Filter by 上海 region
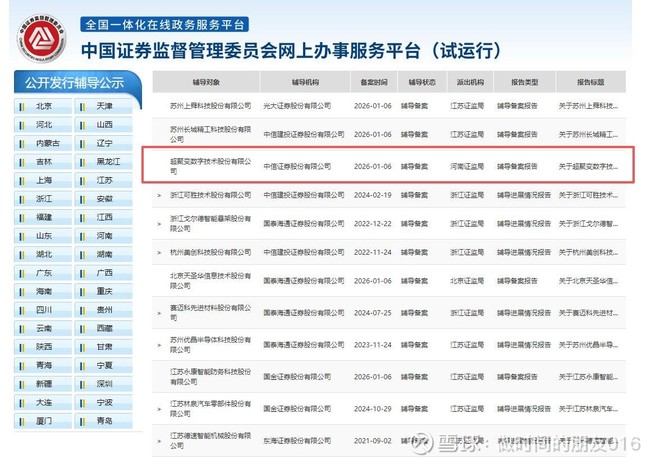The width and height of the screenshot is (660, 464). [43, 180]
